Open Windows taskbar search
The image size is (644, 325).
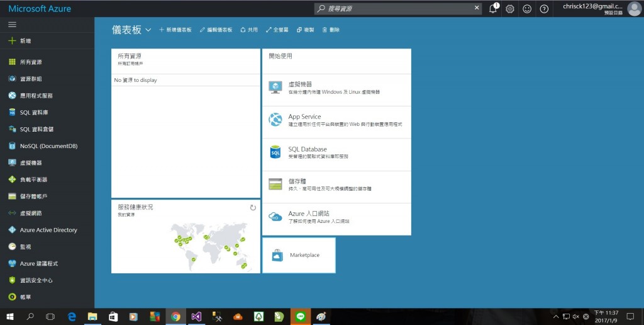30,317
